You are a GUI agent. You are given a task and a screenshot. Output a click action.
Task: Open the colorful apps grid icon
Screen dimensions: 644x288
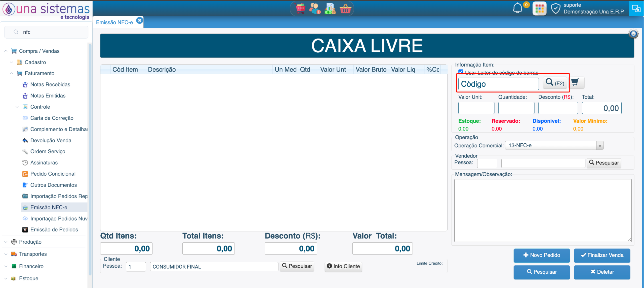[539, 9]
